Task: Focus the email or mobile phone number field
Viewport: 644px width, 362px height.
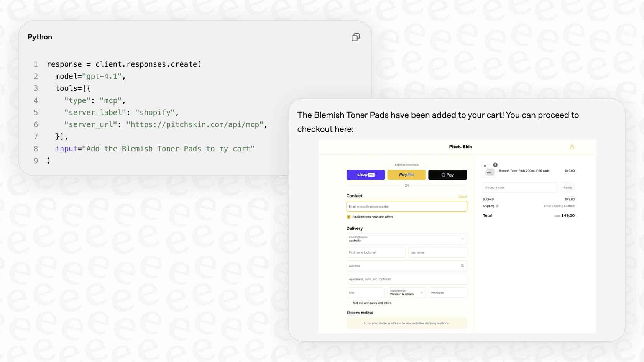Action: coord(406,206)
